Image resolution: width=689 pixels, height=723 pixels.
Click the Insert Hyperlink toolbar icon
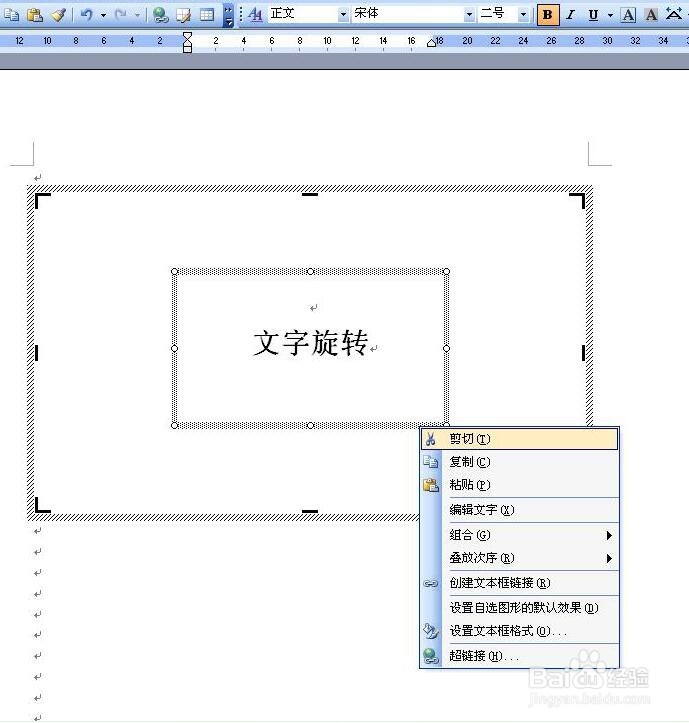tap(160, 15)
